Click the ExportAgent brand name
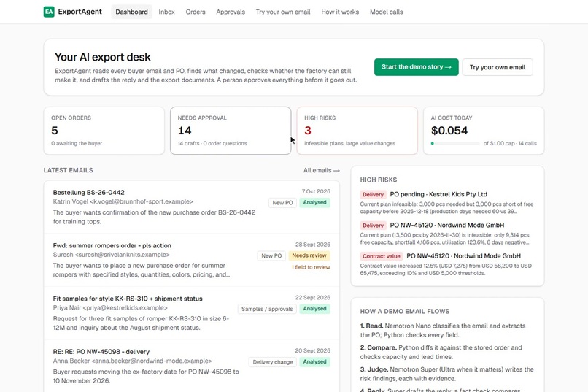This screenshot has width=588, height=392. pyautogui.click(x=80, y=12)
